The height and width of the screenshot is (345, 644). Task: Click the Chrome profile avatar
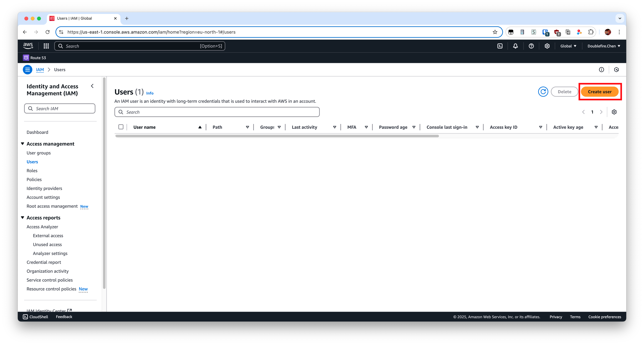[608, 32]
